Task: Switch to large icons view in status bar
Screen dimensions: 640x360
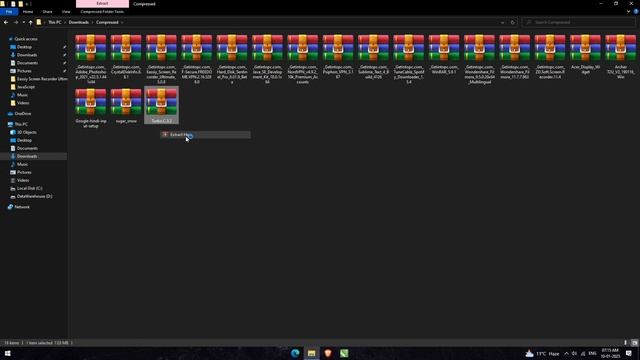Action: [634, 343]
